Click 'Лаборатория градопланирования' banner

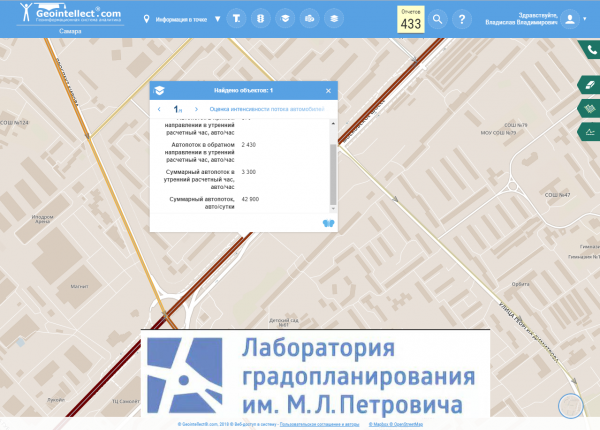click(x=315, y=373)
